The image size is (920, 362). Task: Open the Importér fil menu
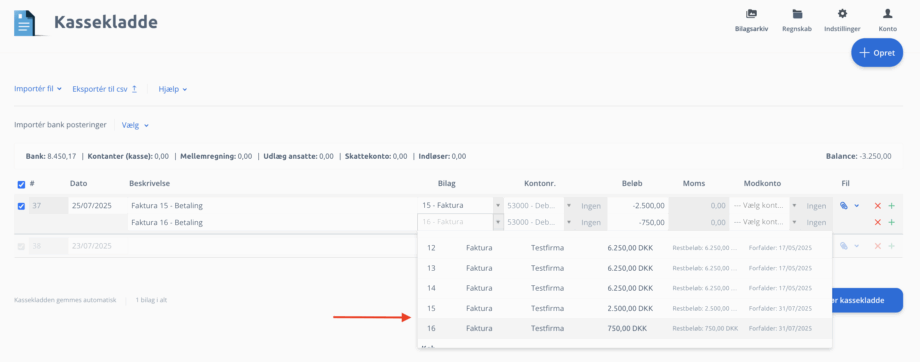click(38, 89)
